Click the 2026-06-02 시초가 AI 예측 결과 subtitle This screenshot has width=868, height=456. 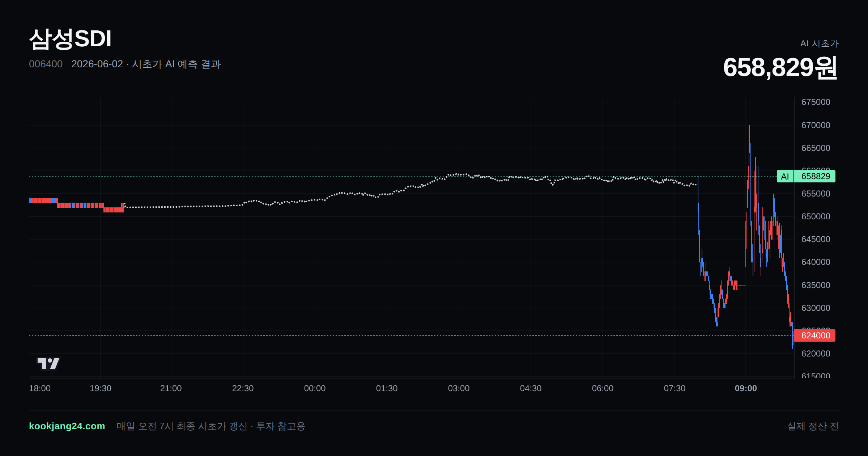click(x=146, y=64)
